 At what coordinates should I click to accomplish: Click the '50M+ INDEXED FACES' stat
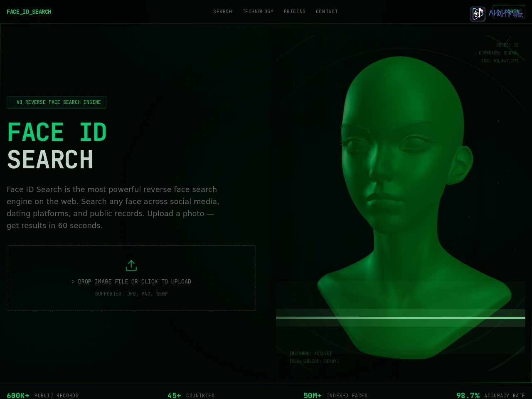click(335, 395)
